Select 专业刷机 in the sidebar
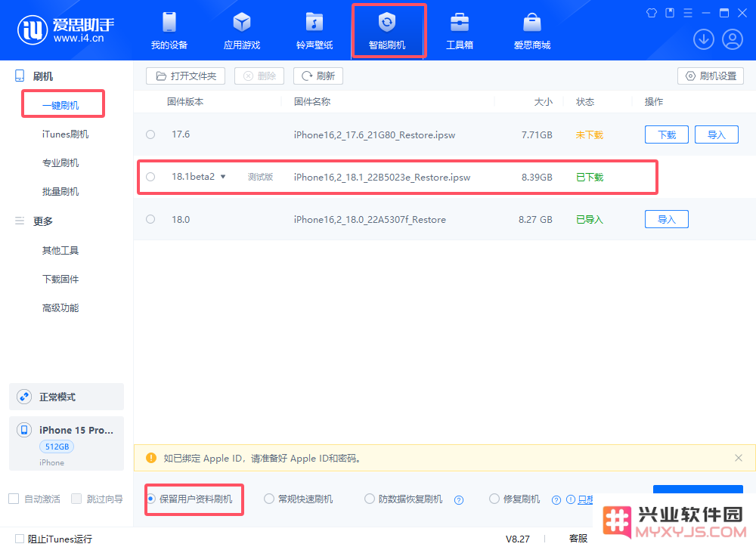This screenshot has height=550, width=756. (x=60, y=162)
